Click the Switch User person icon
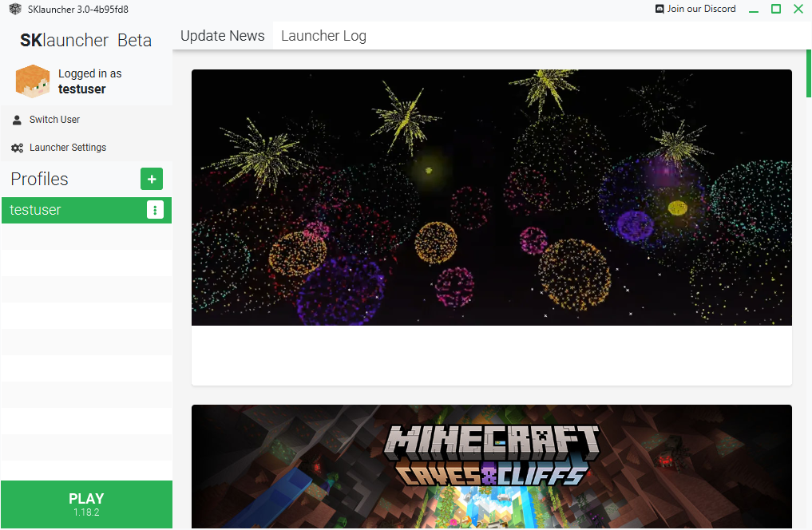 17,120
